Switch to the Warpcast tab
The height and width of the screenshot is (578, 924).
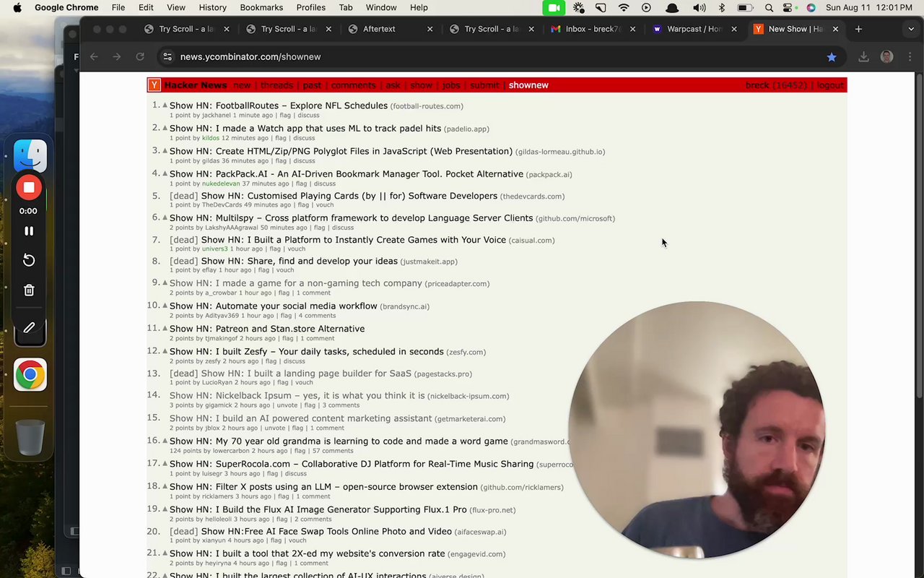point(695,29)
